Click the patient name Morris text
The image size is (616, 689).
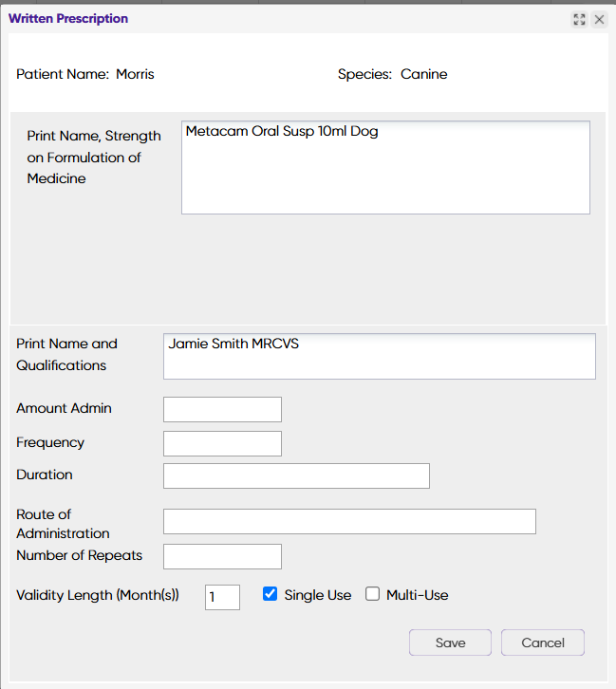click(135, 74)
